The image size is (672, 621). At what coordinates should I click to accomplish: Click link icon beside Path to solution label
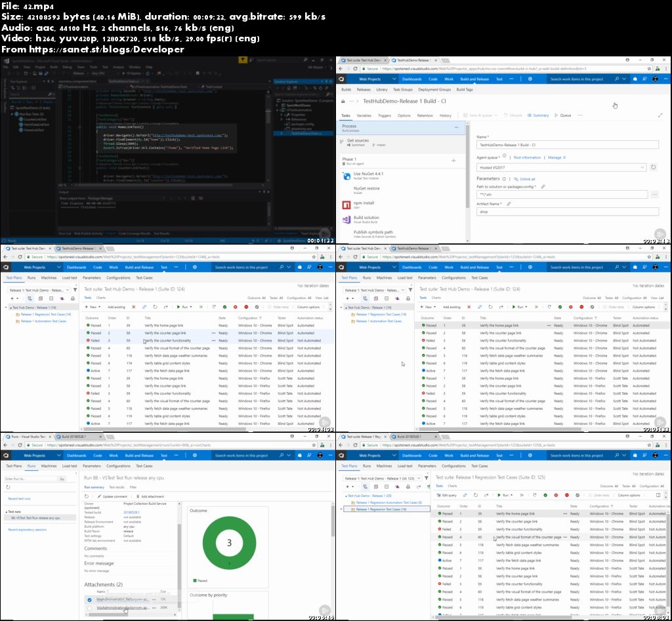coord(543,187)
